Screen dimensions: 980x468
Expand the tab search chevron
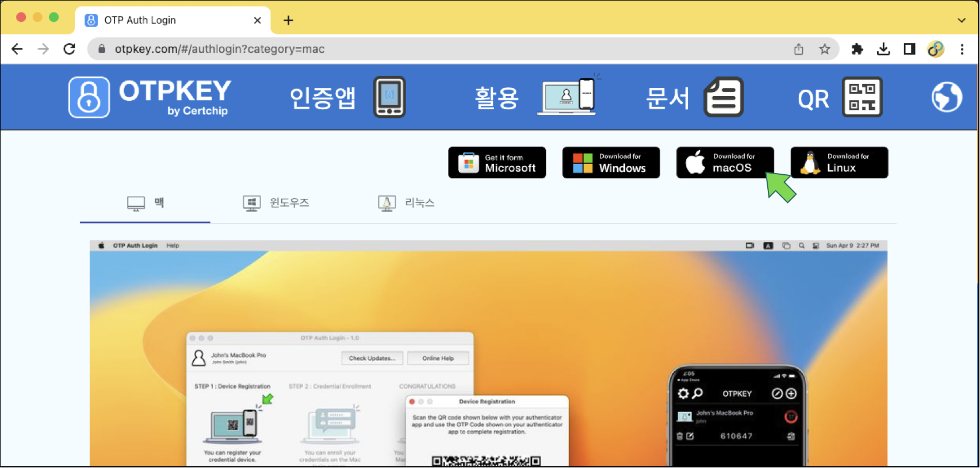coord(961,20)
